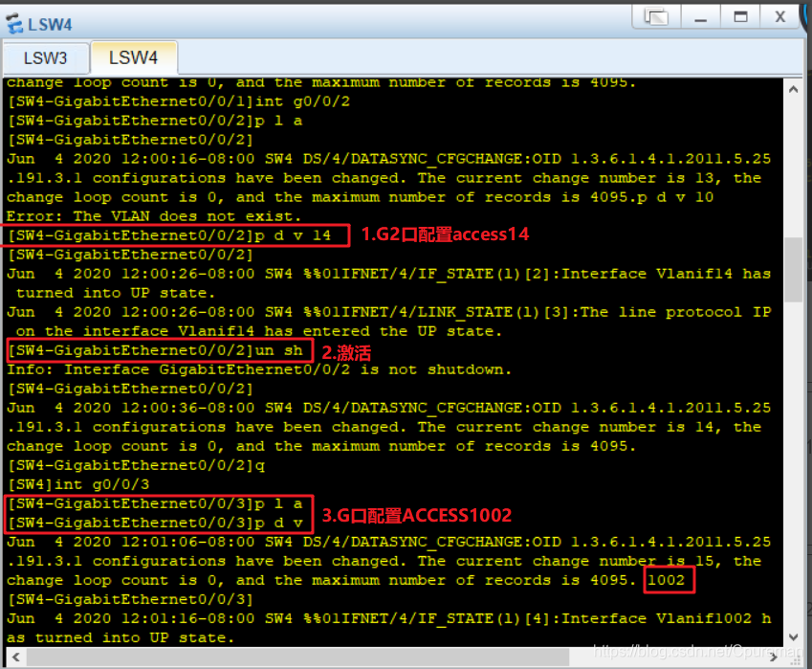Click the vertical scrollbar thumb
The width and height of the screenshot is (812, 669).
[x=793, y=270]
